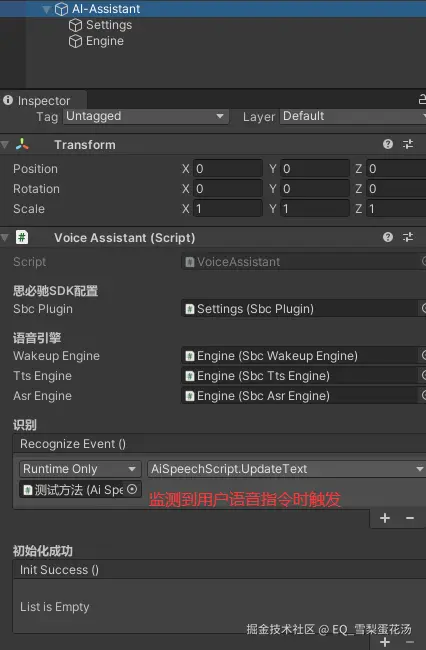Edit Position X field
The height and width of the screenshot is (650, 426).
tap(228, 169)
